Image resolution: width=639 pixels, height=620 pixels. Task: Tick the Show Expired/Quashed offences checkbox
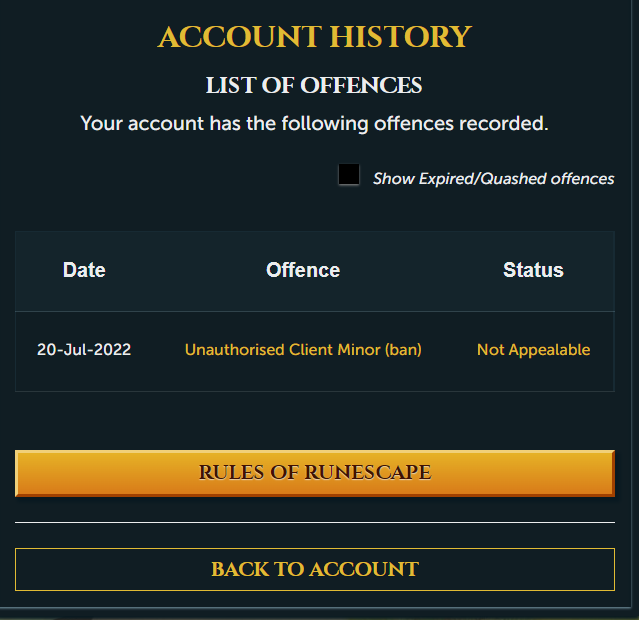349,174
